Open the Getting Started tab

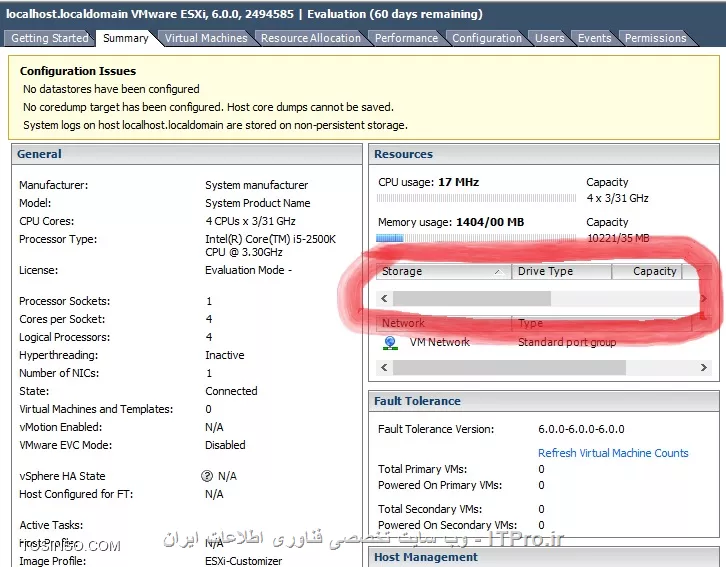(50, 38)
